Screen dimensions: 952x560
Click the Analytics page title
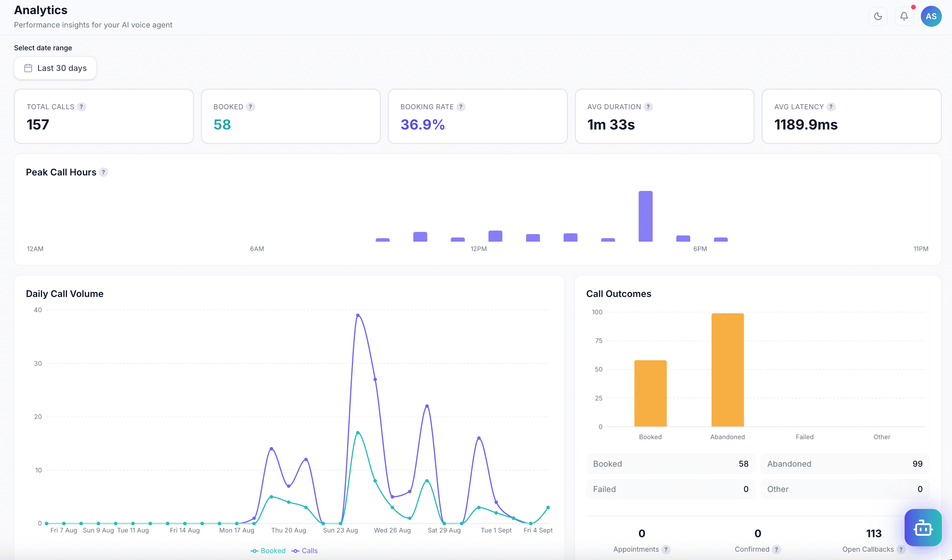pos(41,10)
